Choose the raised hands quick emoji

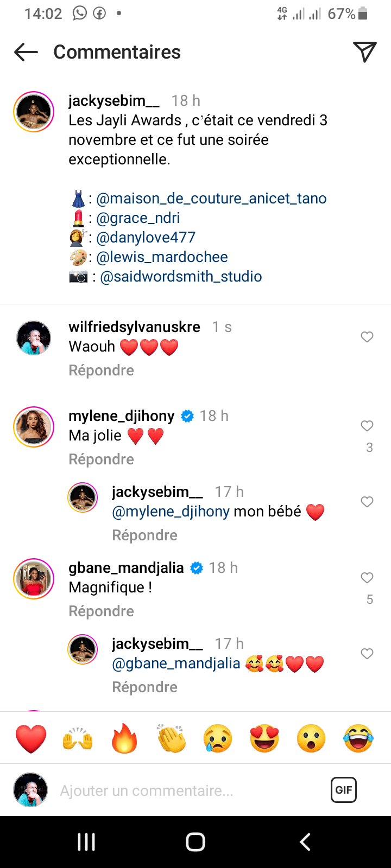[x=78, y=738]
